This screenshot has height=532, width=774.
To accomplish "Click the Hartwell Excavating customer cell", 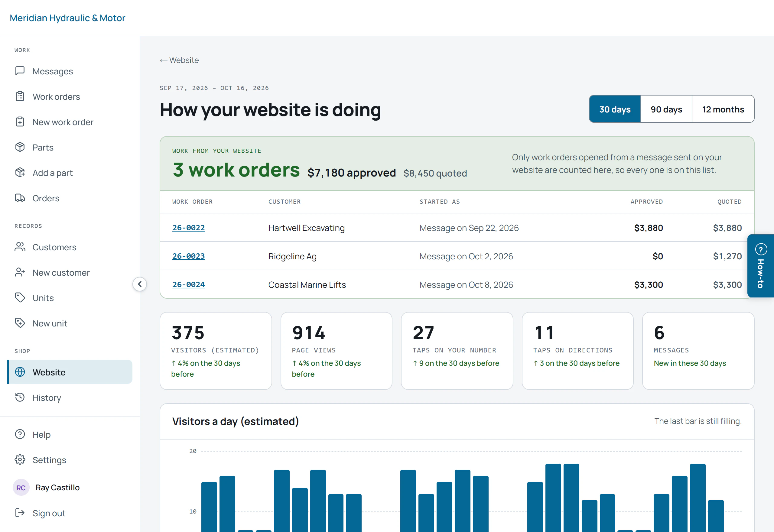I will point(306,228).
